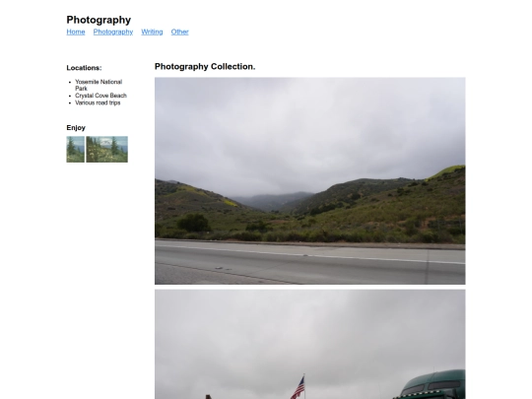532x399 pixels.
Task: Open the Other navigation link
Action: 180,32
